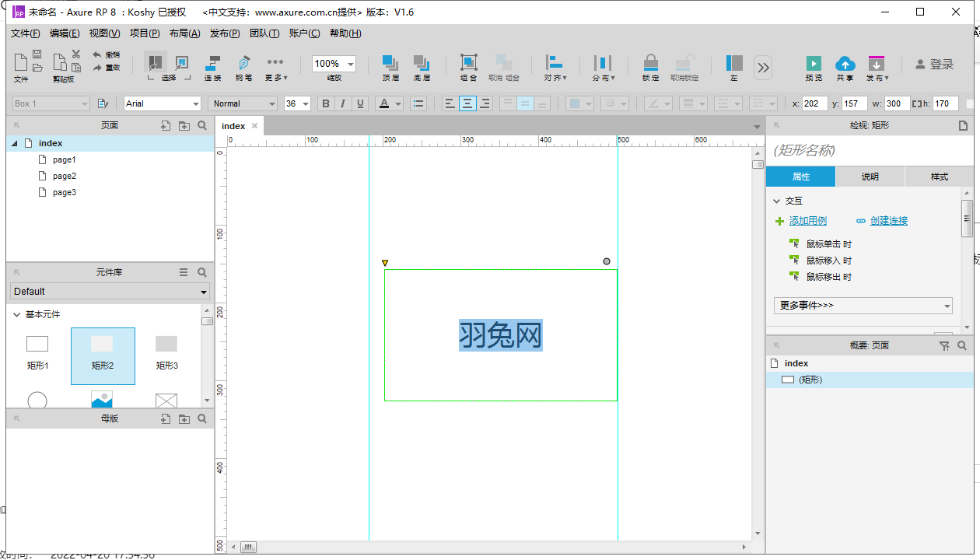Toggle Underline formatting
The image size is (980, 560).
[x=360, y=103]
